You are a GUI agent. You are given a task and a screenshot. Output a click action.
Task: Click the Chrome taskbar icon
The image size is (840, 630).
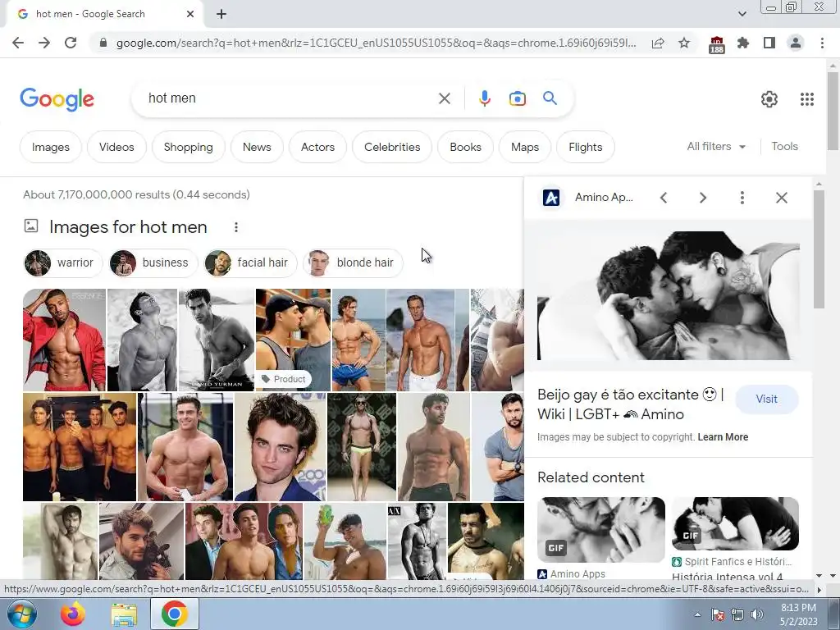(x=174, y=614)
